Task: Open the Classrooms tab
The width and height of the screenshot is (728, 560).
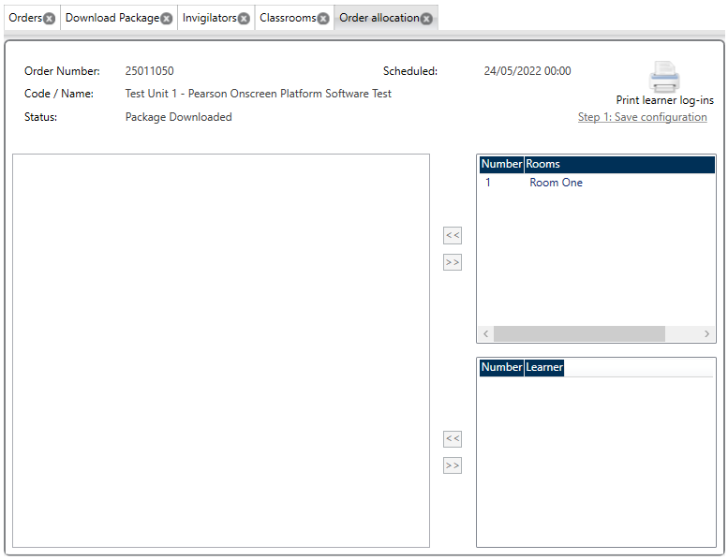Action: (x=287, y=18)
